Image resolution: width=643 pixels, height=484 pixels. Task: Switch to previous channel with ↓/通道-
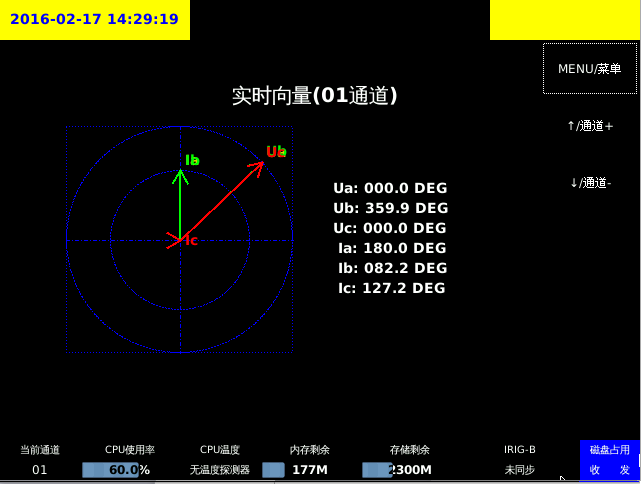point(590,183)
